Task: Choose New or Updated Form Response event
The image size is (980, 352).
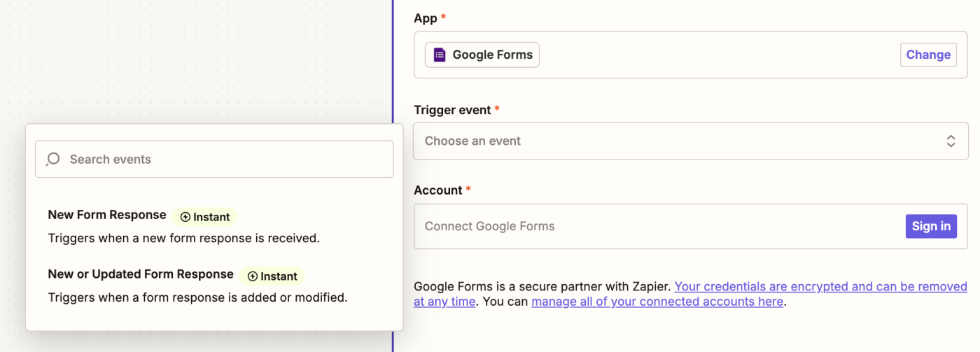Action: pyautogui.click(x=141, y=274)
